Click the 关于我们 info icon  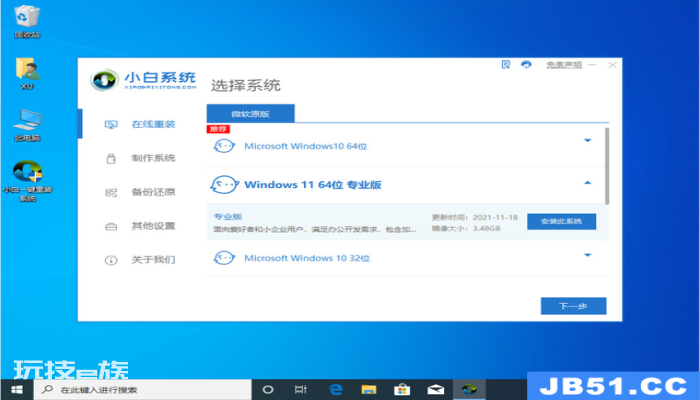tap(111, 260)
